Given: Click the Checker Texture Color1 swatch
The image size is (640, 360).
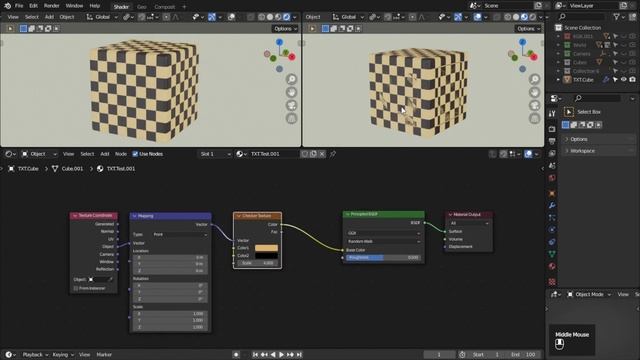Looking at the screenshot, I should 266,248.
